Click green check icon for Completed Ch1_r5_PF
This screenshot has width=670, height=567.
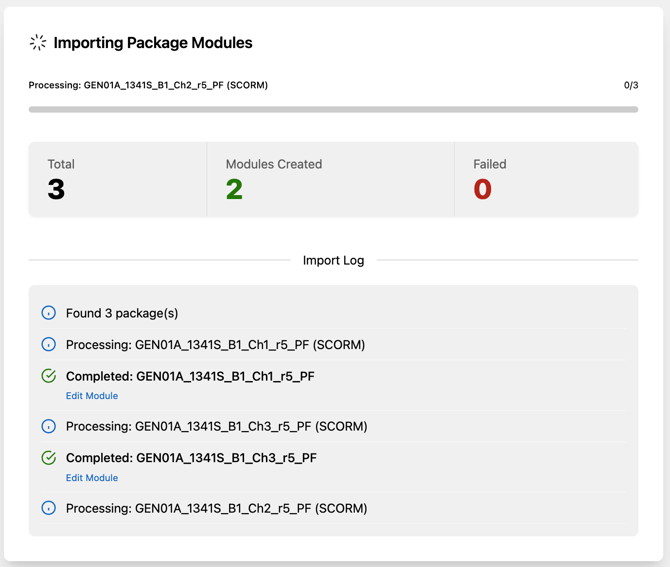click(x=49, y=376)
